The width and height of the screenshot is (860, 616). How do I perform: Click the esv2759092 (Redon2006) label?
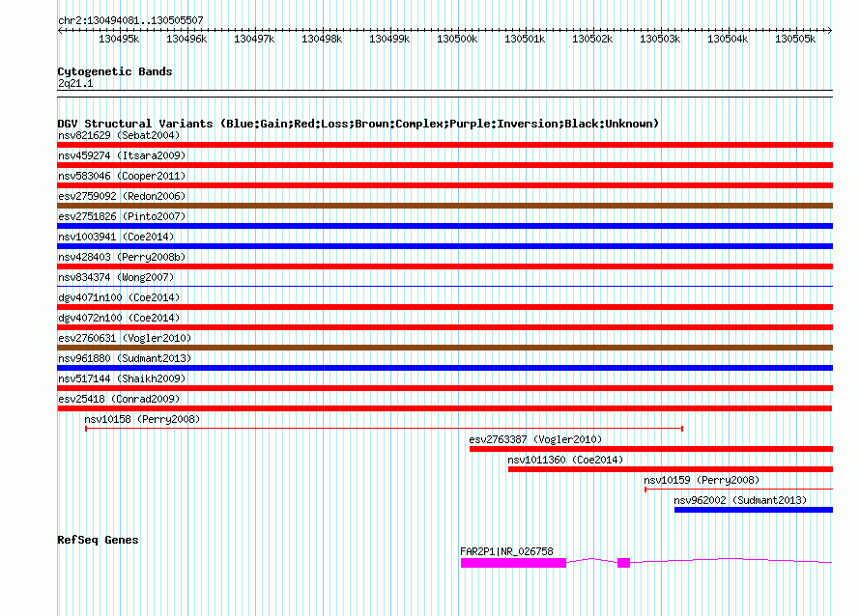point(122,196)
